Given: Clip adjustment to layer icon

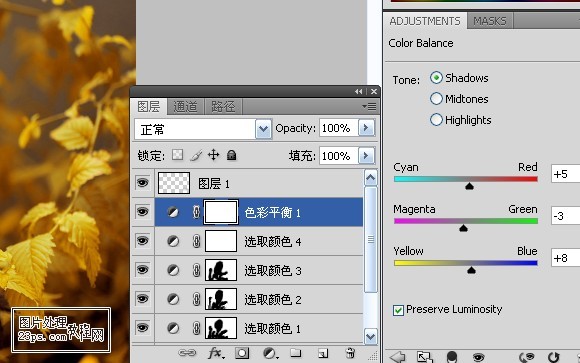Looking at the screenshot, I should click(452, 357).
